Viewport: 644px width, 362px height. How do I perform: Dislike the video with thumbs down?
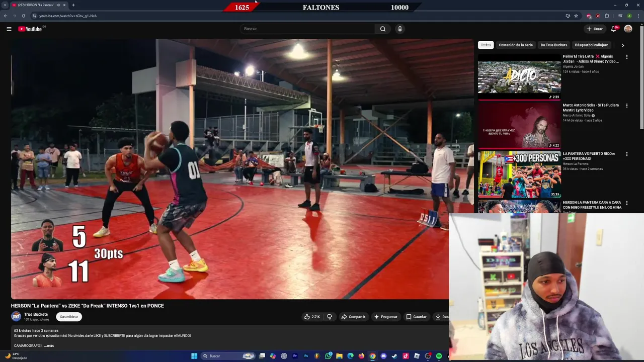[330, 317]
